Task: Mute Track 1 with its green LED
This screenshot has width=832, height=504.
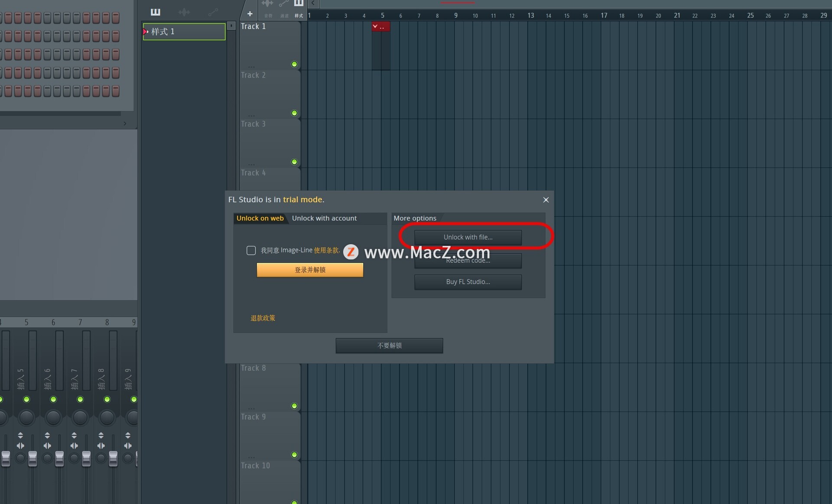Action: click(294, 64)
